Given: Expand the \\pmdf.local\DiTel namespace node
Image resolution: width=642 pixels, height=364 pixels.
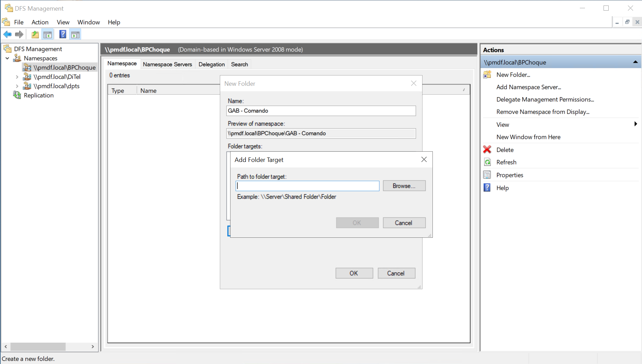Looking at the screenshot, I should (x=17, y=77).
